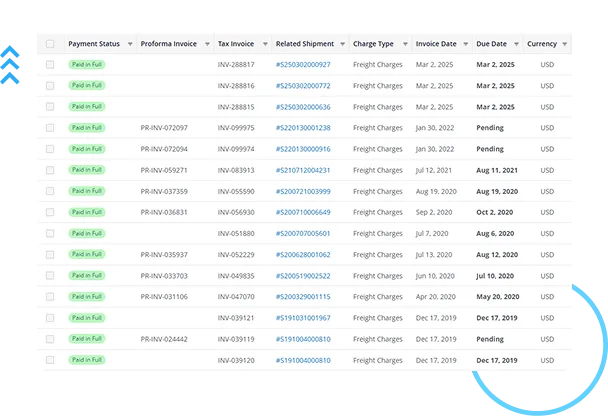Tick the checkbox on the INV-047070 row

(50, 297)
